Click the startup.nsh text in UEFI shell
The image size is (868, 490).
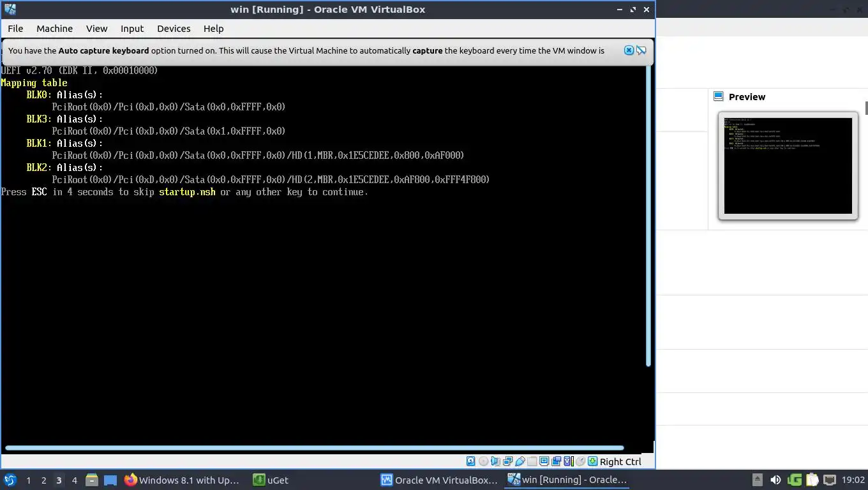[187, 192]
